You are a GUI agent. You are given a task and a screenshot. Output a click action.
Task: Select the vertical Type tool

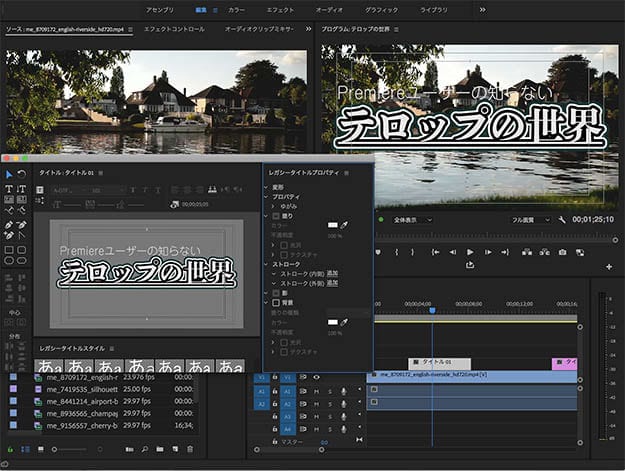(x=22, y=188)
